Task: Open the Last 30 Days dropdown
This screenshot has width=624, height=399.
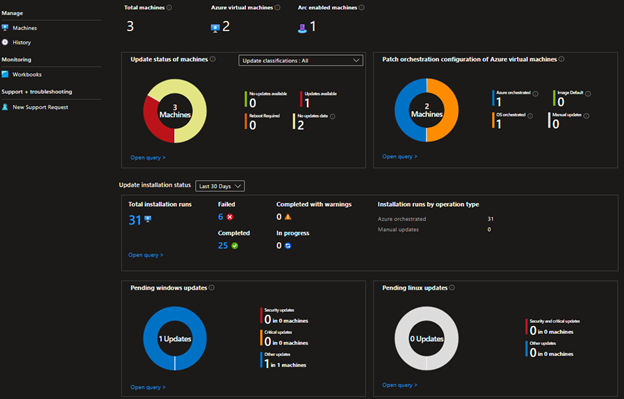Action: point(220,186)
